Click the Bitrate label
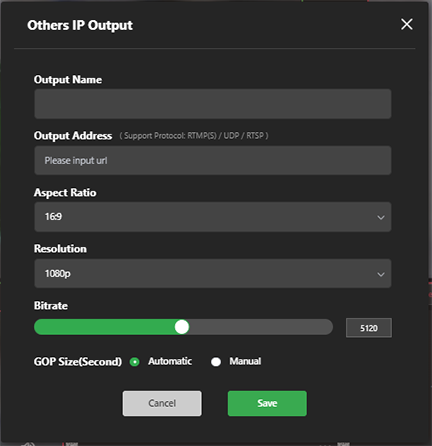 coord(51,306)
